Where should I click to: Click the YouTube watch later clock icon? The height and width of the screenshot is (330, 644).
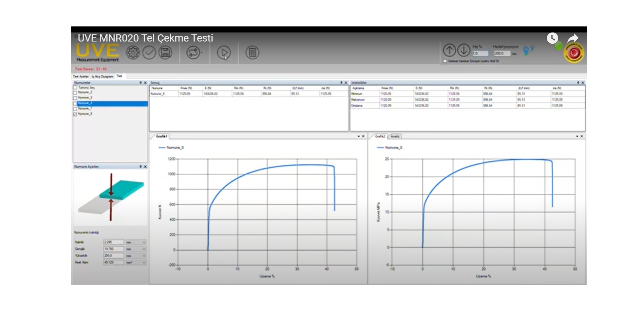pyautogui.click(x=552, y=38)
